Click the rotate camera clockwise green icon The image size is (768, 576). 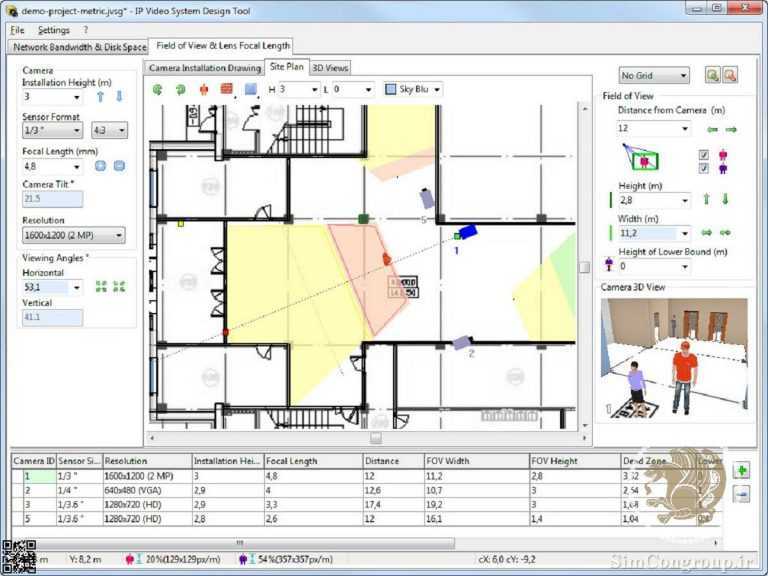point(158,90)
